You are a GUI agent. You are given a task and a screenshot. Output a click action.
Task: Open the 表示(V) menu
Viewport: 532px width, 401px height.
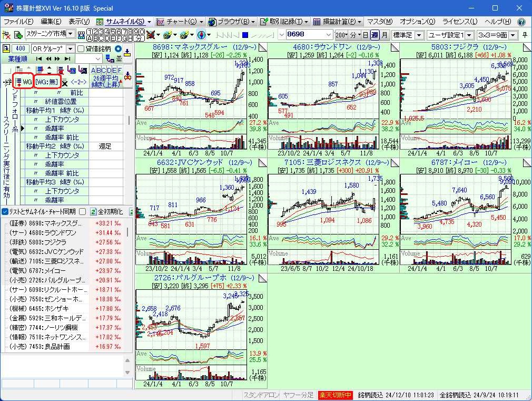pos(79,22)
